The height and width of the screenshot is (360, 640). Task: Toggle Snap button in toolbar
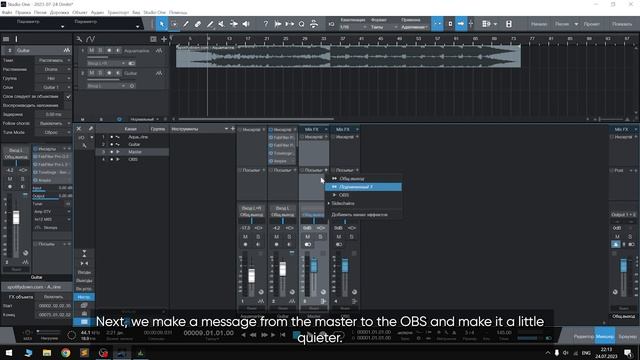point(437,24)
